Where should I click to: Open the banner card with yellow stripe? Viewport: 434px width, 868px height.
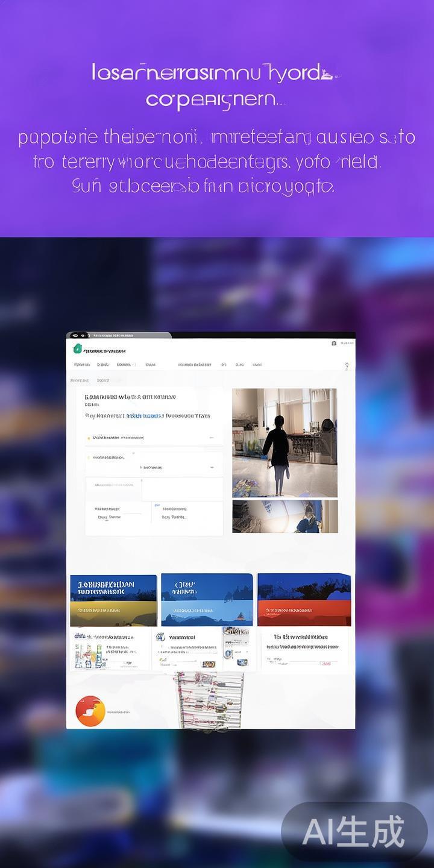pos(113,600)
